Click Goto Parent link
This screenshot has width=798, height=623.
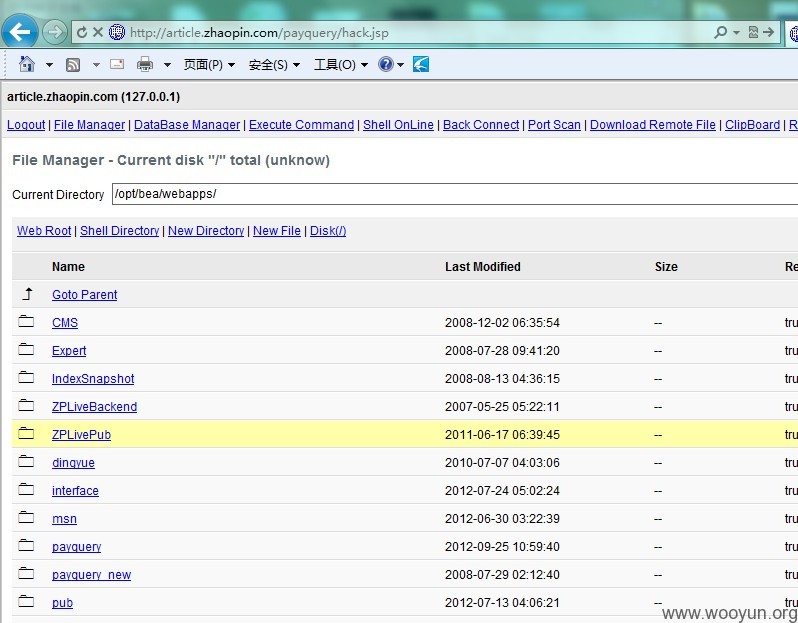84,295
